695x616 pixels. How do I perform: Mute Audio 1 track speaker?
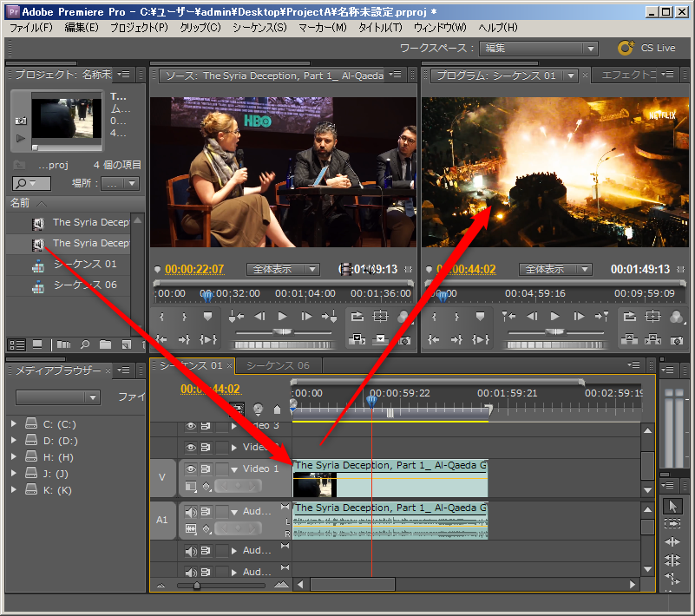tap(191, 512)
